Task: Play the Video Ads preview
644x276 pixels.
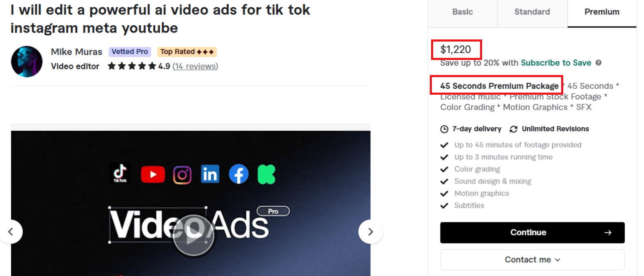Action: click(x=193, y=235)
